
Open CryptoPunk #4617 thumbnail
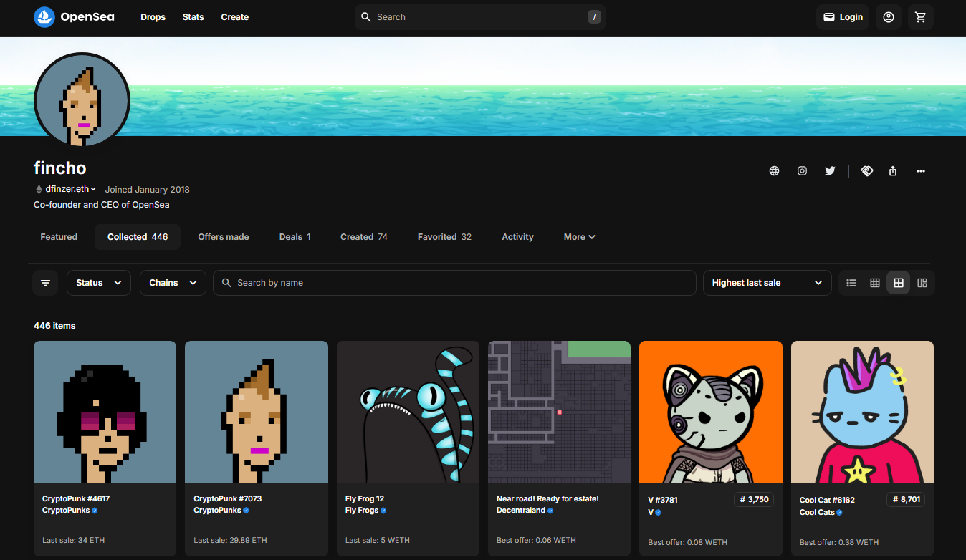click(105, 412)
